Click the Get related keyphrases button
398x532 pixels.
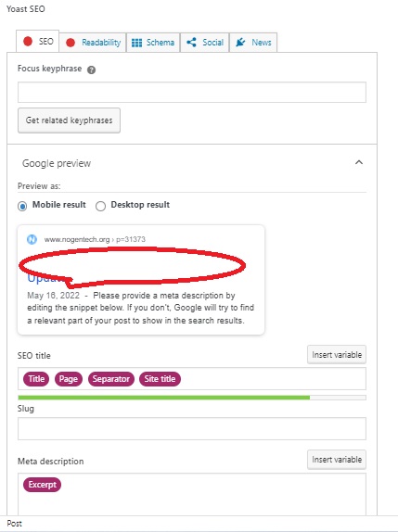point(69,120)
